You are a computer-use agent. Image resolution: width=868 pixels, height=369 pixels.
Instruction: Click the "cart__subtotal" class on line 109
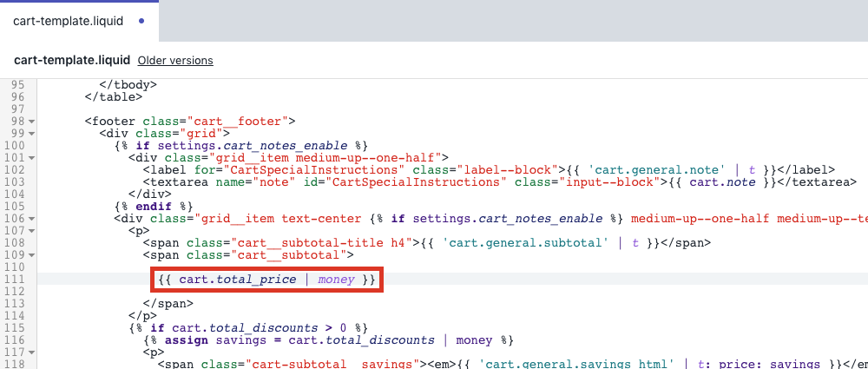(289, 255)
